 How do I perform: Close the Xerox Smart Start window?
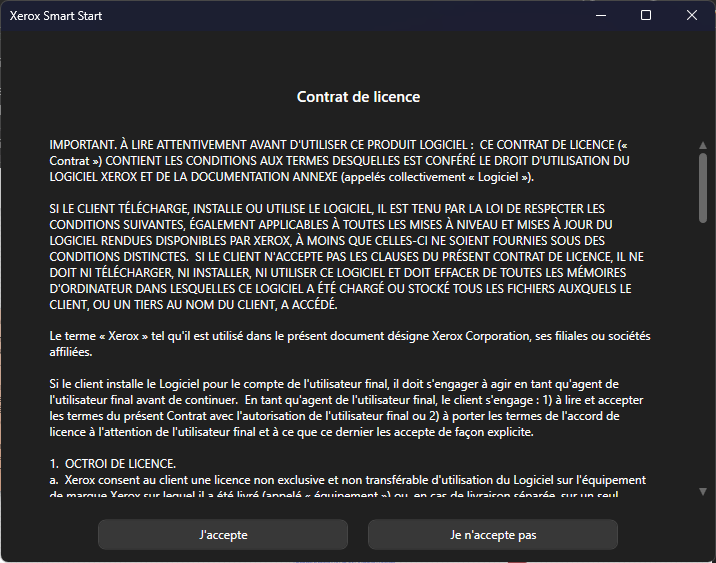click(691, 16)
